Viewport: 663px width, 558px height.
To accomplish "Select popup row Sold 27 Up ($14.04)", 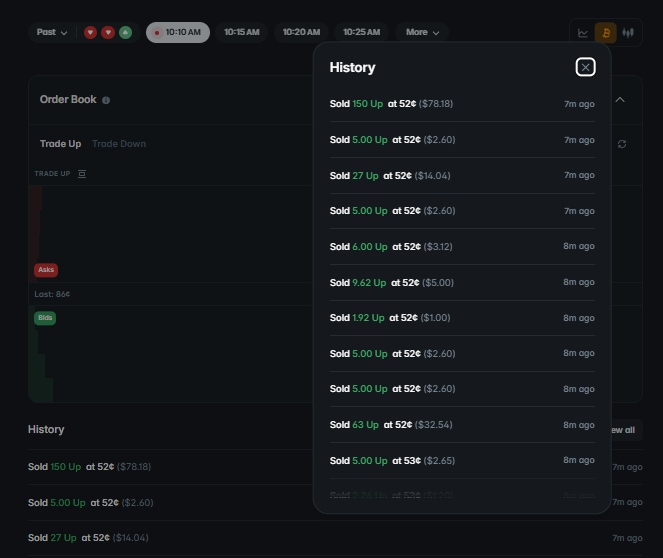I will coord(462,175).
